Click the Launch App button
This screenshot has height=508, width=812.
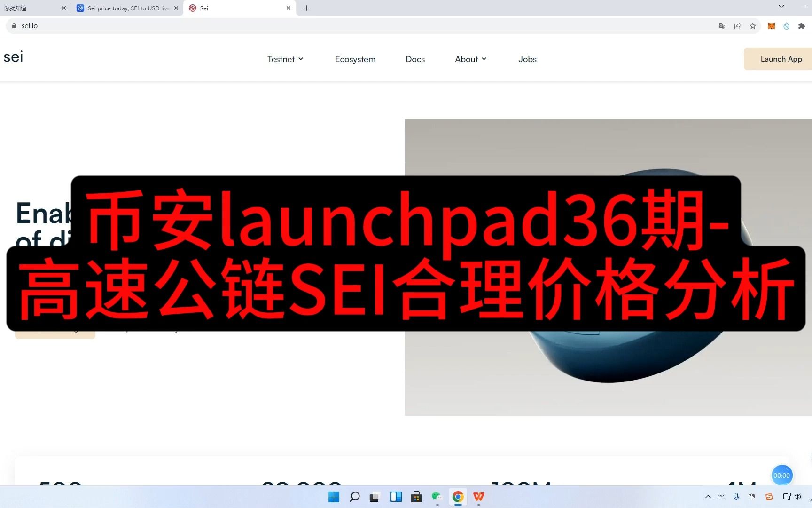tap(778, 59)
